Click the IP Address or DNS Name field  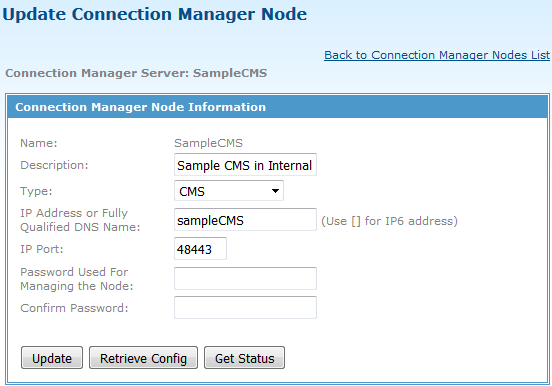click(245, 220)
